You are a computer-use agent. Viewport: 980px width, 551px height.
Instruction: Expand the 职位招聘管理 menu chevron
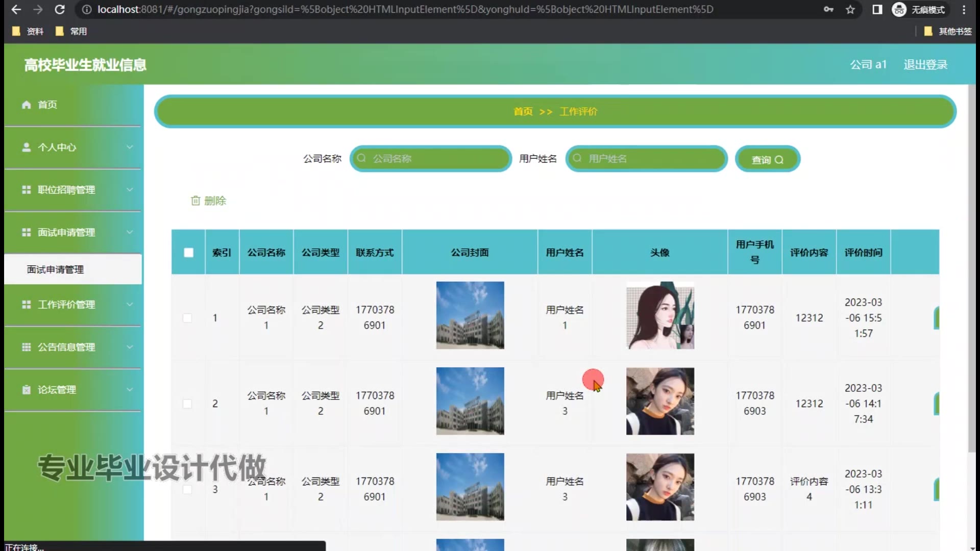pyautogui.click(x=130, y=190)
